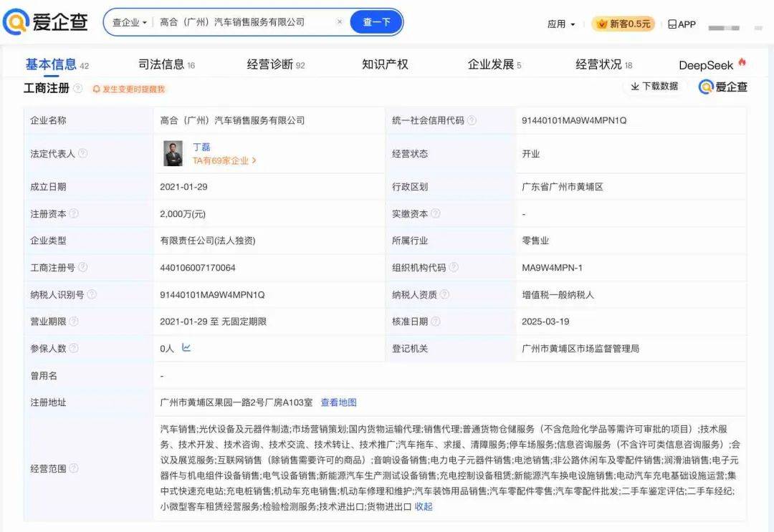Image resolution: width=774 pixels, height=532 pixels.
Task: Click the 新客0.5元 promo badge
Action: coord(623,24)
